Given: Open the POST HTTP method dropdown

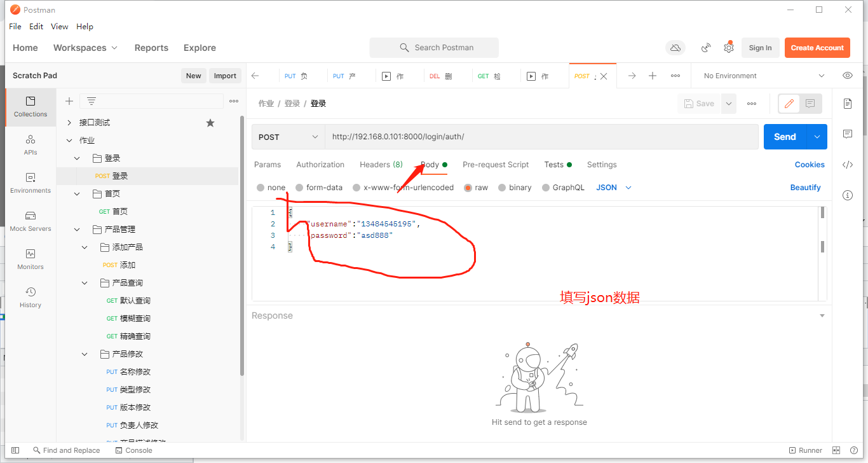Looking at the screenshot, I should coord(288,137).
